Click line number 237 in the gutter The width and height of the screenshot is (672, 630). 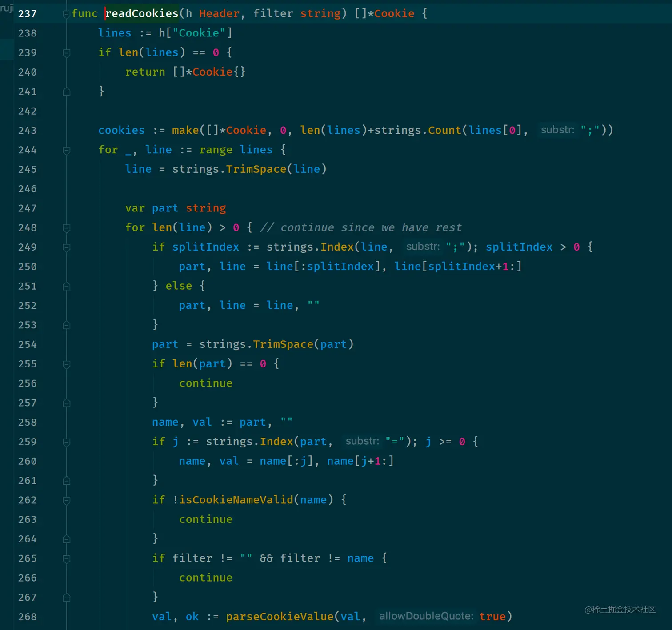point(28,14)
